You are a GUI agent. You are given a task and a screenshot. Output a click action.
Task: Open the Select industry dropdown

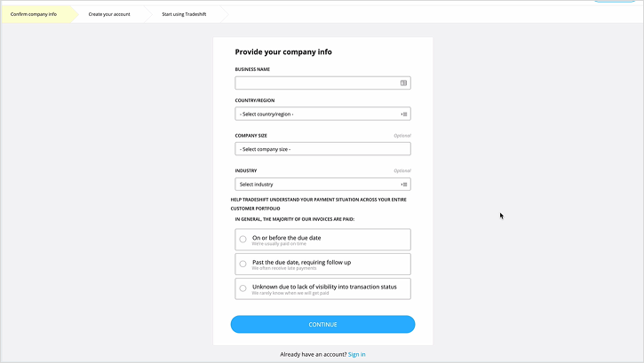click(315, 185)
